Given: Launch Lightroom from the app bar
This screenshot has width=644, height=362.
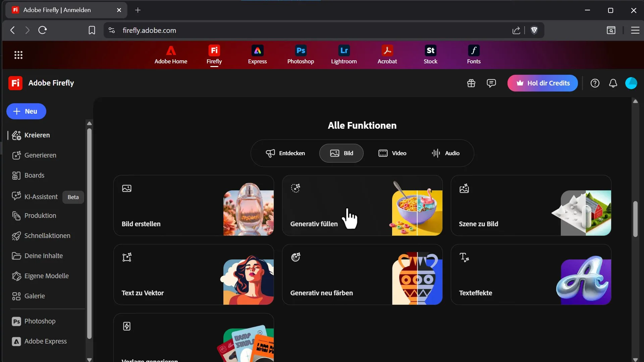Looking at the screenshot, I should [x=344, y=55].
